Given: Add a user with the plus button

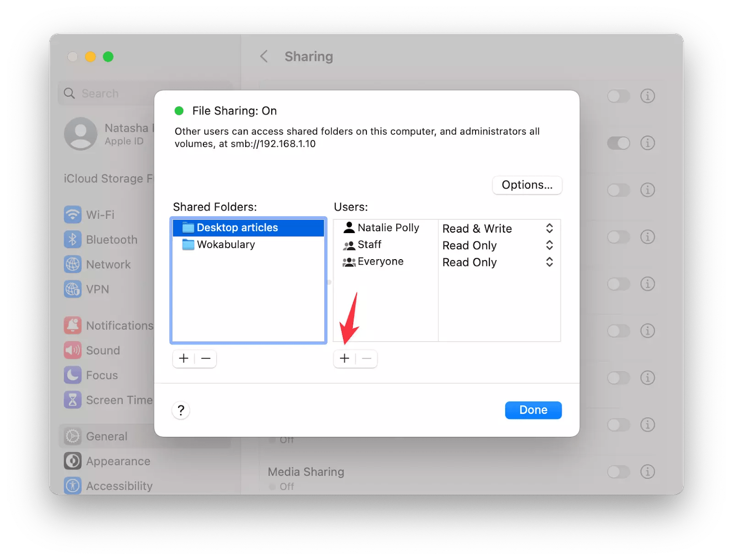Looking at the screenshot, I should tap(345, 359).
